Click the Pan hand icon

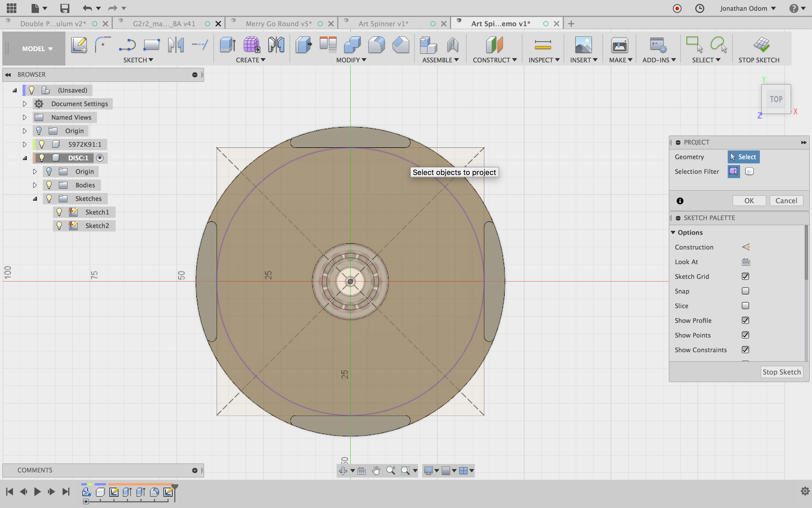[376, 470]
